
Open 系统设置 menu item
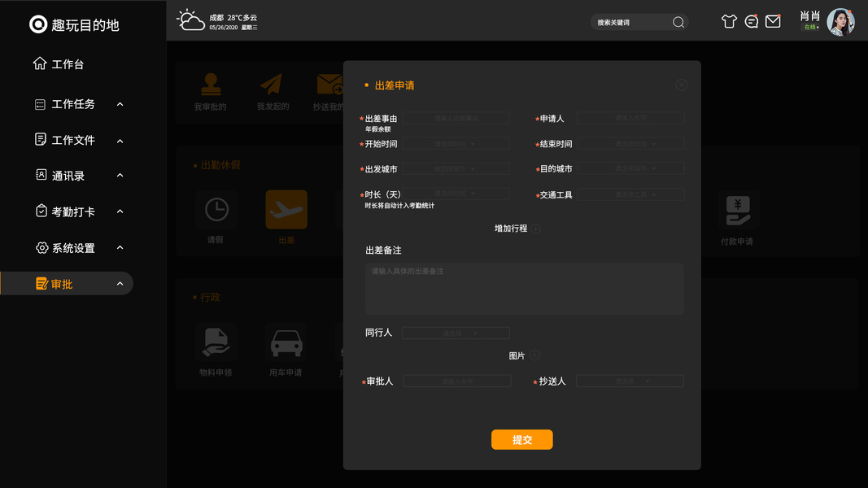[x=64, y=248]
